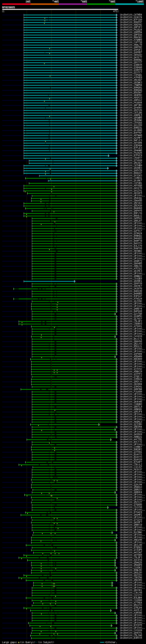Click label UniRef100_O65160
The height and width of the screenshot is (644, 146).
pyautogui.click(x=131, y=55)
